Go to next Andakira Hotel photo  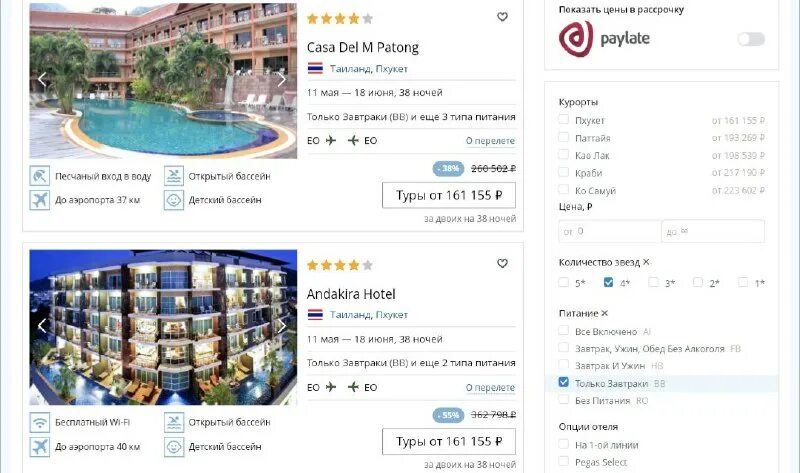click(x=281, y=326)
